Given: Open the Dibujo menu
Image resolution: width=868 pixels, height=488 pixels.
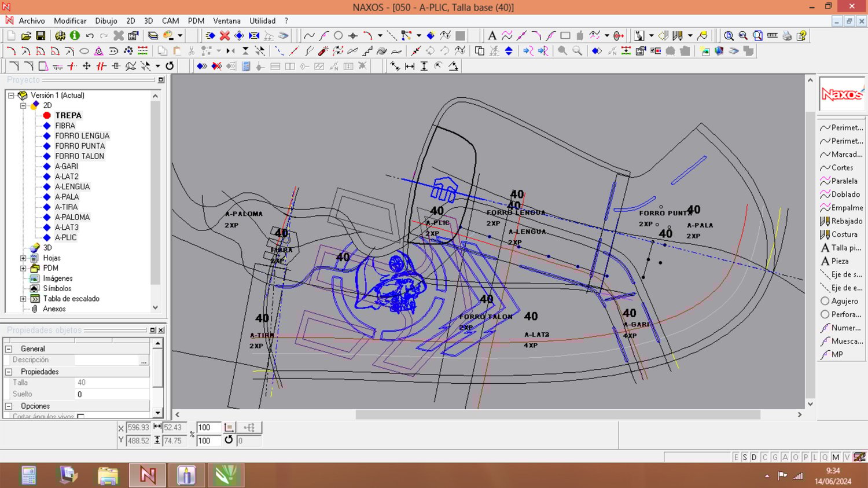Looking at the screenshot, I should 106,21.
